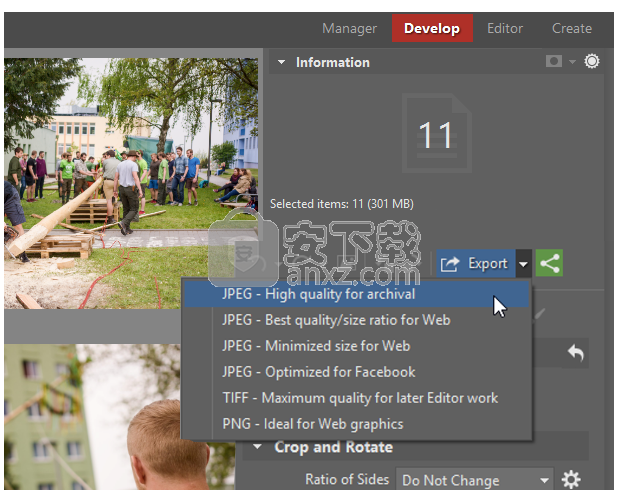The image size is (632, 497).
Task: Open crop settings gear icon
Action: (571, 480)
